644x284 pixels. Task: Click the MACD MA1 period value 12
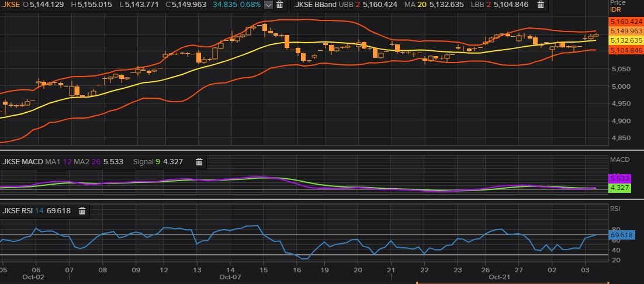67,162
